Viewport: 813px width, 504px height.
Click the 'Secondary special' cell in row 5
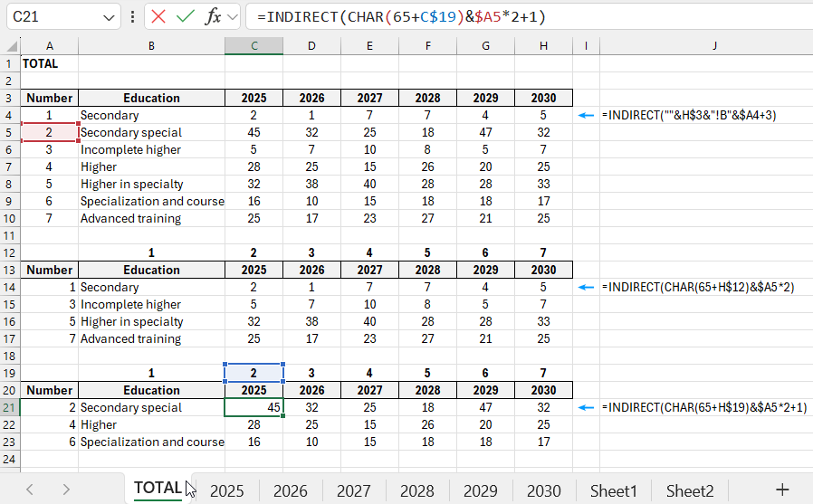(x=151, y=133)
